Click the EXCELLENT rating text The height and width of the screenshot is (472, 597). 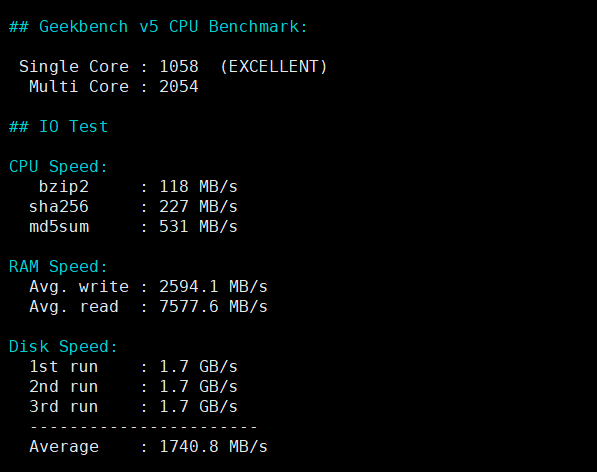coord(273,67)
